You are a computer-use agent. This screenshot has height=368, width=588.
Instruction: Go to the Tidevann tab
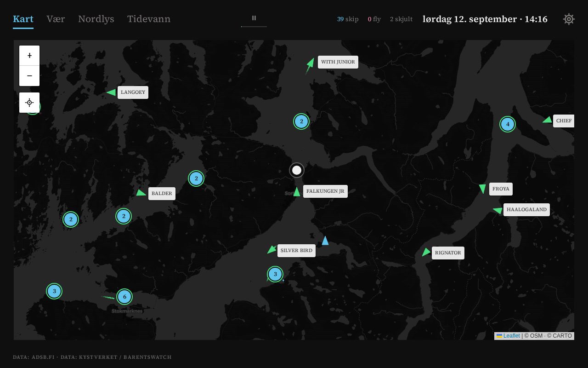[149, 19]
